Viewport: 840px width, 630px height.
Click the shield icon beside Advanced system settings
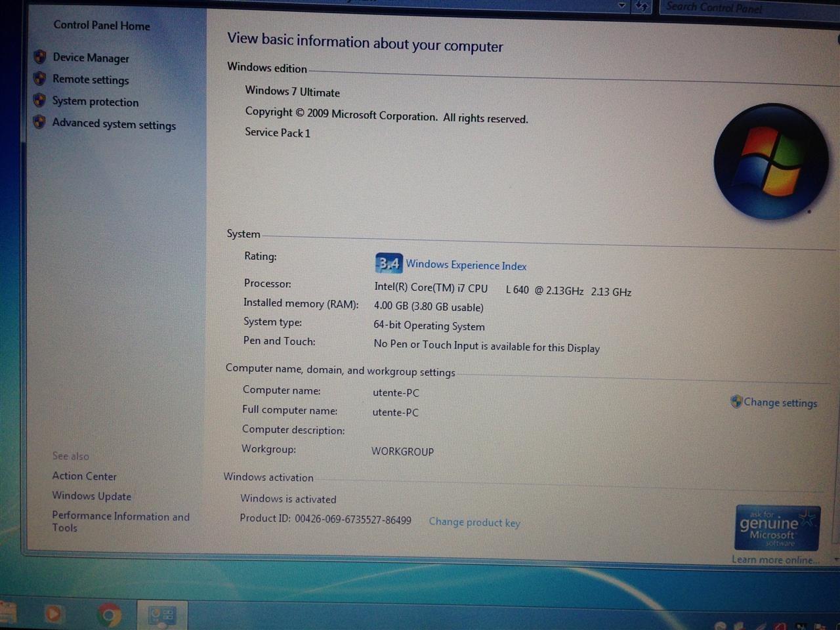[39, 122]
